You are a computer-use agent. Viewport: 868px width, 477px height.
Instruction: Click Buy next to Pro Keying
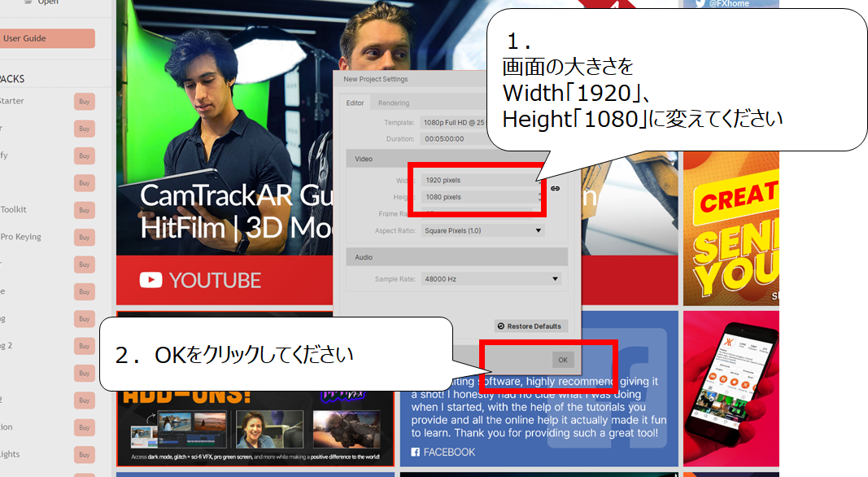pyautogui.click(x=84, y=237)
